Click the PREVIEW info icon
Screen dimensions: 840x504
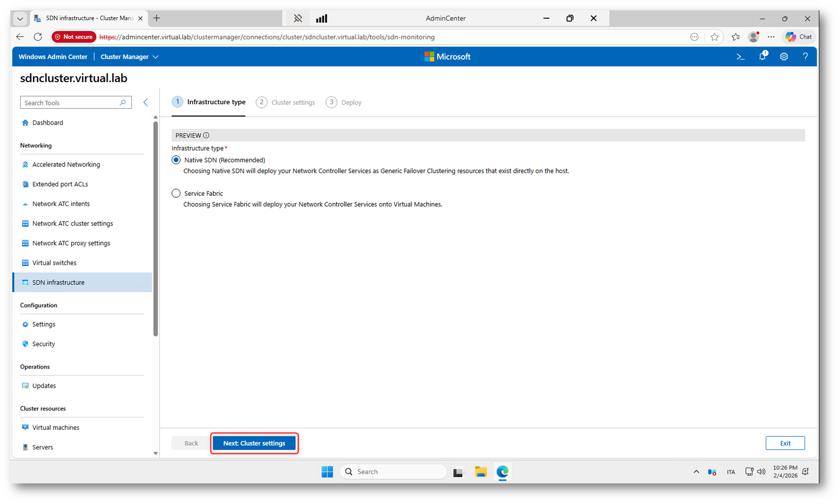tap(206, 136)
